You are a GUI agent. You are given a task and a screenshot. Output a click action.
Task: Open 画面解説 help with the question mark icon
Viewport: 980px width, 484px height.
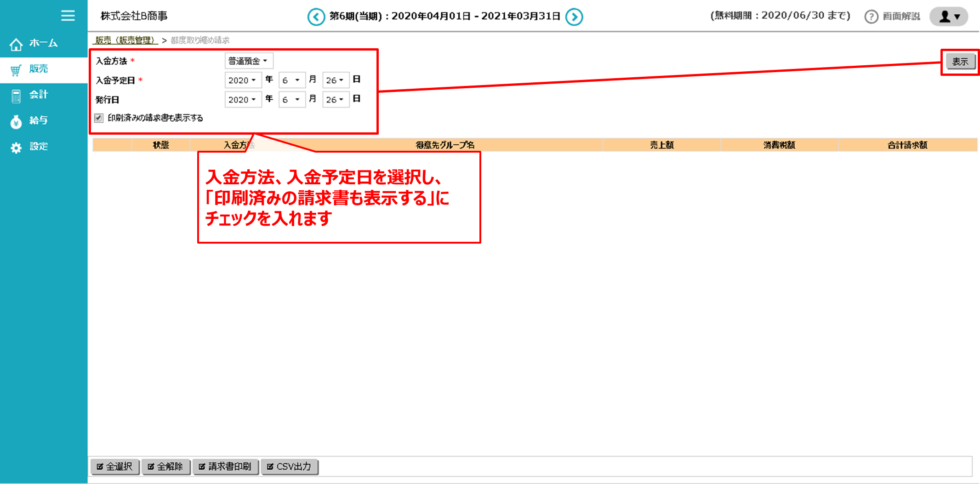[x=872, y=17]
